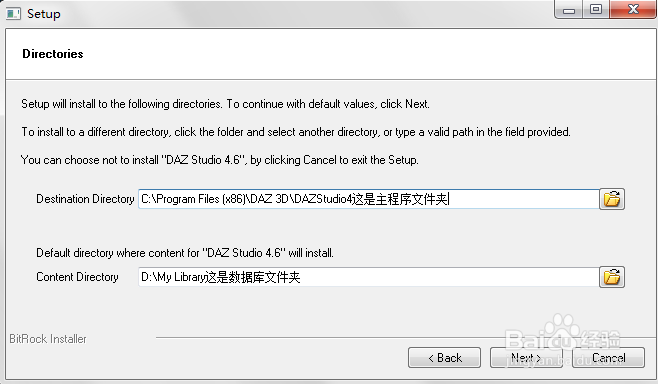Focus the Destination Directory path field

368,199
